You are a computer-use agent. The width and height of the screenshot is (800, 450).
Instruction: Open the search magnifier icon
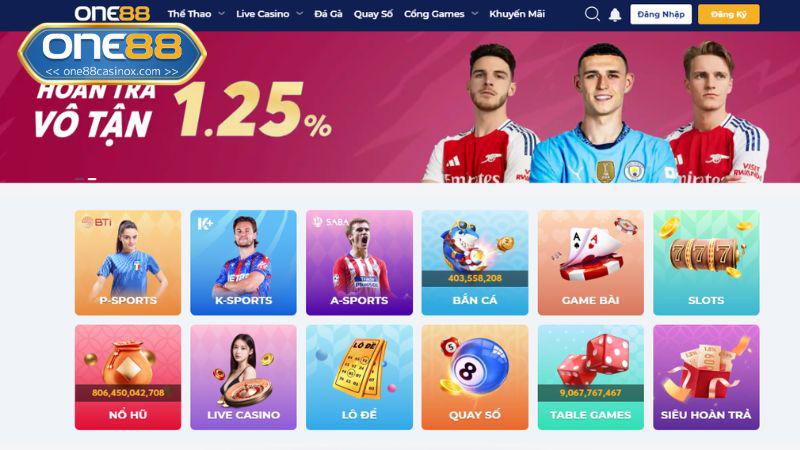592,14
